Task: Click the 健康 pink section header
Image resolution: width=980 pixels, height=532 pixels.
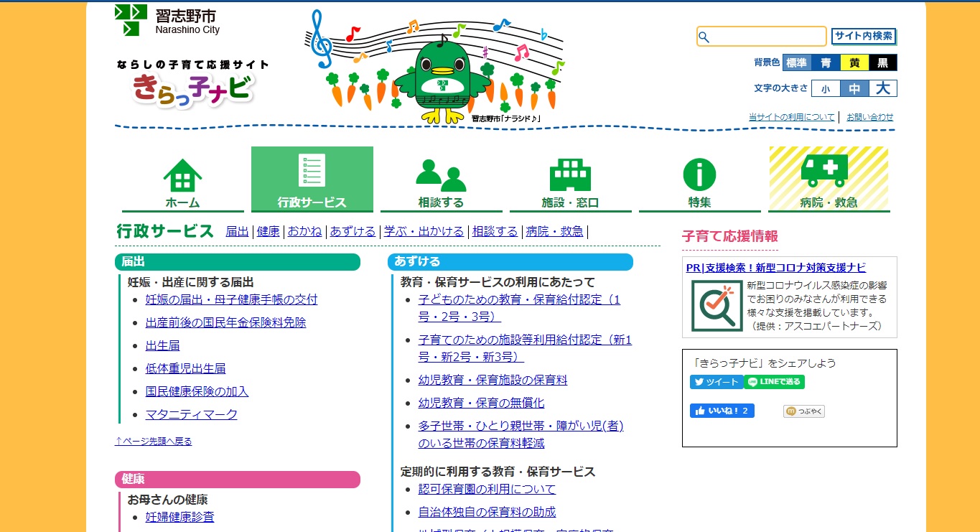Action: (x=238, y=480)
